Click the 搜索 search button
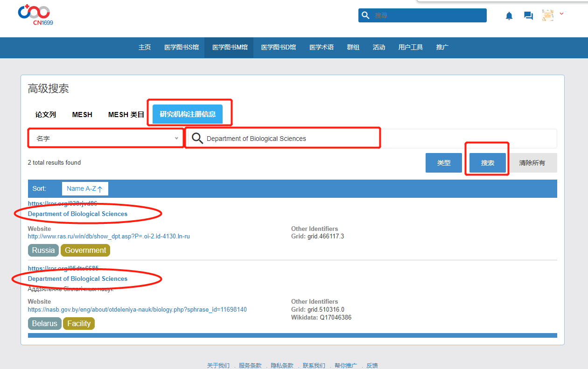Image resolution: width=588 pixels, height=369 pixels. 488,163
